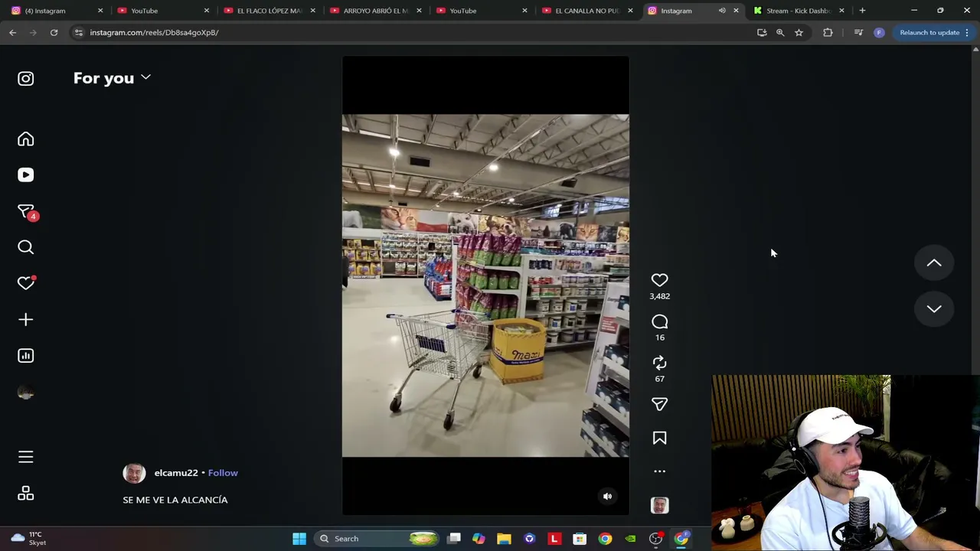Mute the active Instagram tab audio
Image resolution: width=980 pixels, height=551 pixels.
tap(722, 11)
